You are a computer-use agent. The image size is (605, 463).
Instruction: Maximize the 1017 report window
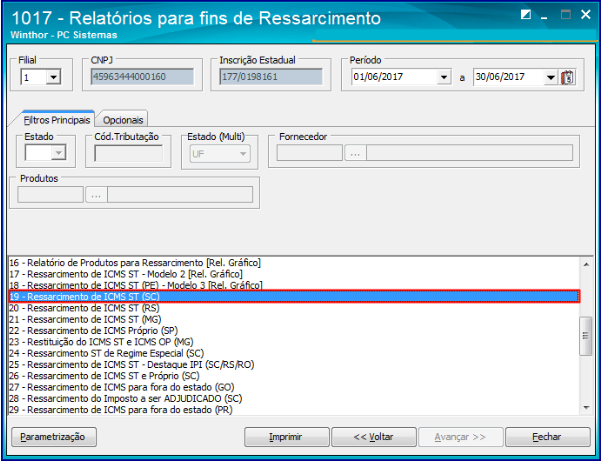click(x=566, y=15)
